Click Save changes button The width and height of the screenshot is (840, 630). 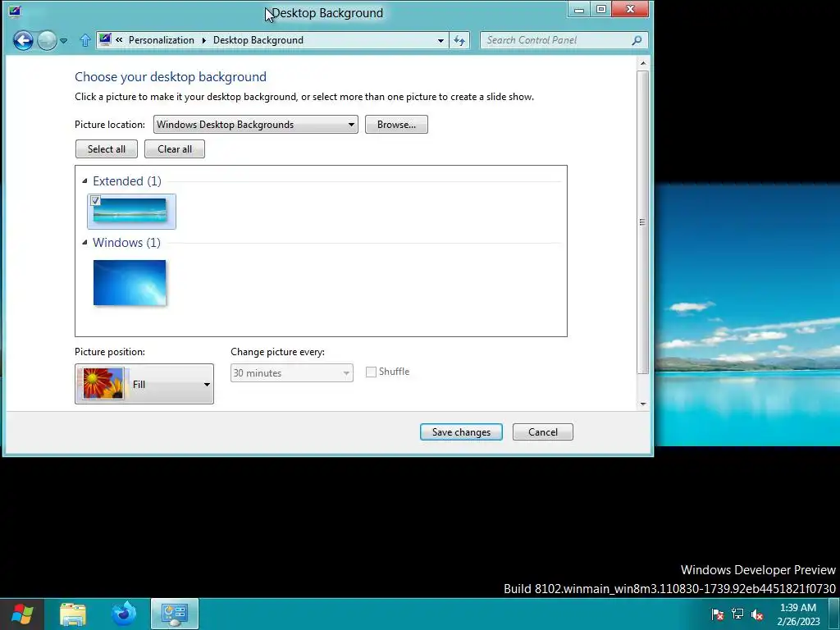click(461, 431)
